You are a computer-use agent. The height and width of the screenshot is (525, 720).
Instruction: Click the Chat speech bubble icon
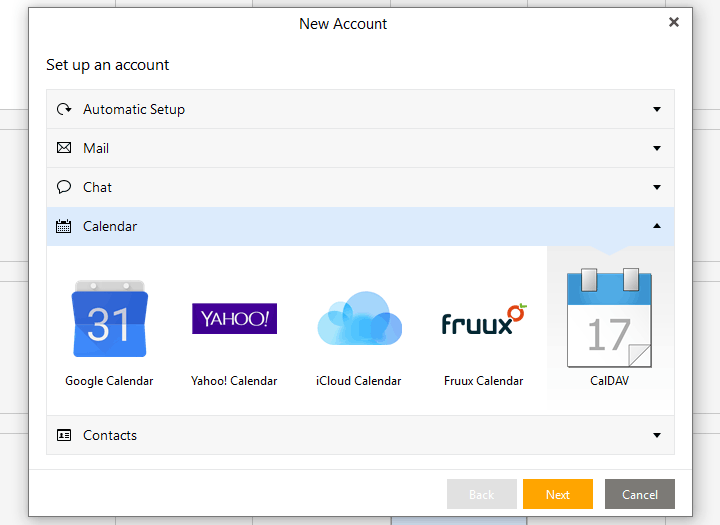coord(64,187)
